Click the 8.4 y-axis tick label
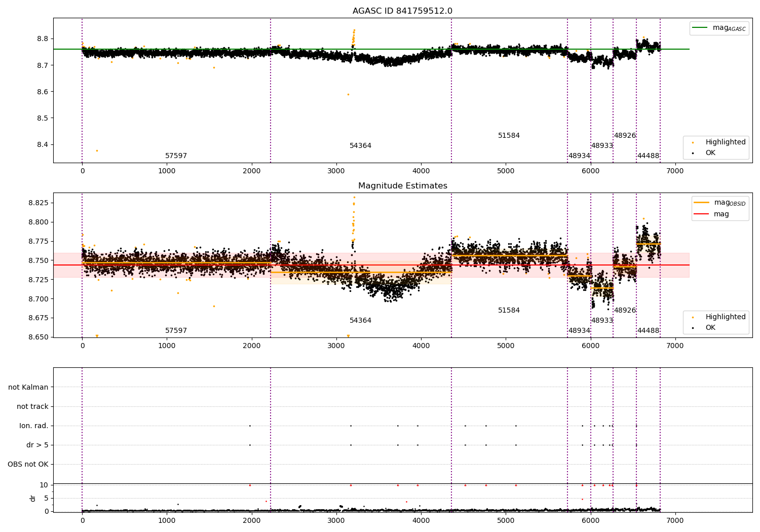 (x=43, y=144)
